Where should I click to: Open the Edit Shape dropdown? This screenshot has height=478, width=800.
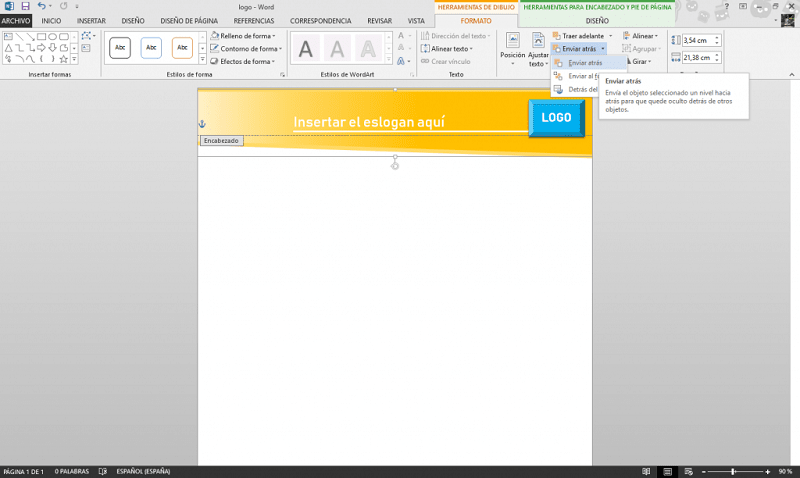click(x=88, y=36)
